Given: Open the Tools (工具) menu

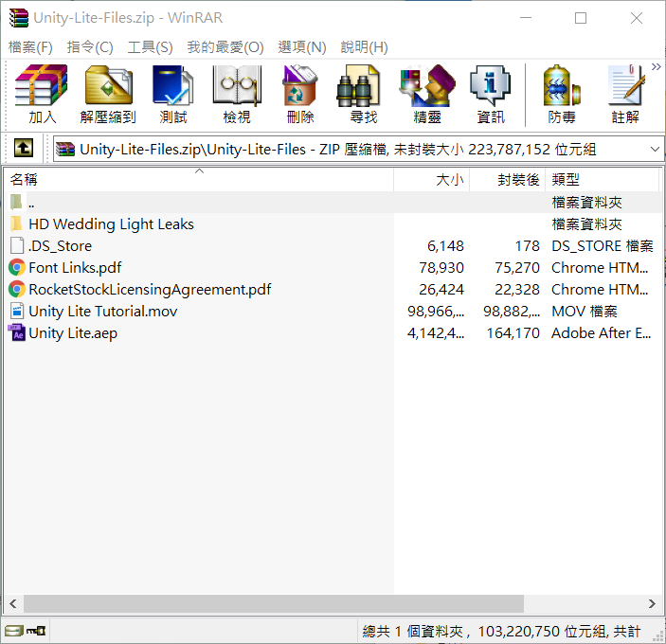Looking at the screenshot, I should point(150,47).
